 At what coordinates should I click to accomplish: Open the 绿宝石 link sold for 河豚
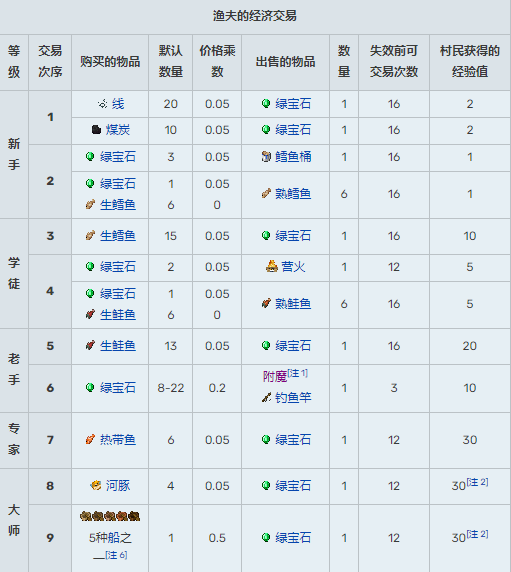pos(293,486)
